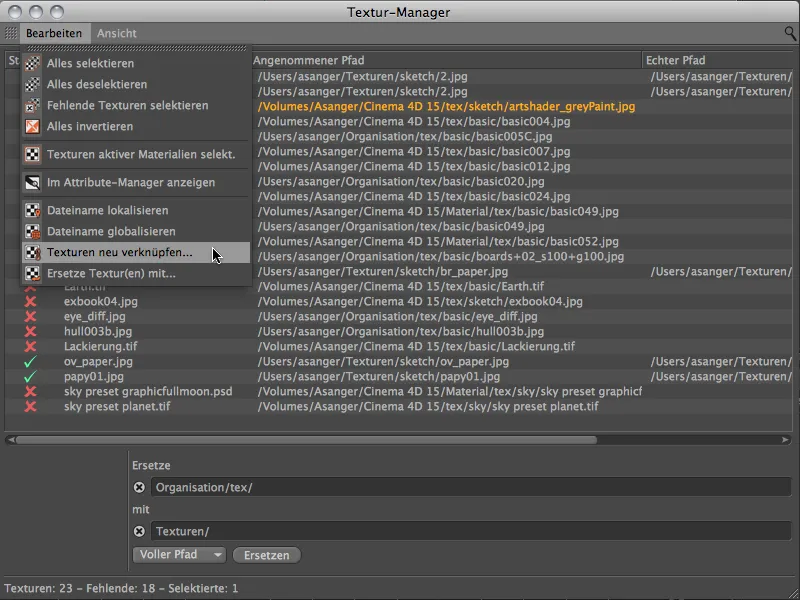This screenshot has height=600, width=800.
Task: Select sky preset graphicfullmoon.psd row
Action: [400, 391]
